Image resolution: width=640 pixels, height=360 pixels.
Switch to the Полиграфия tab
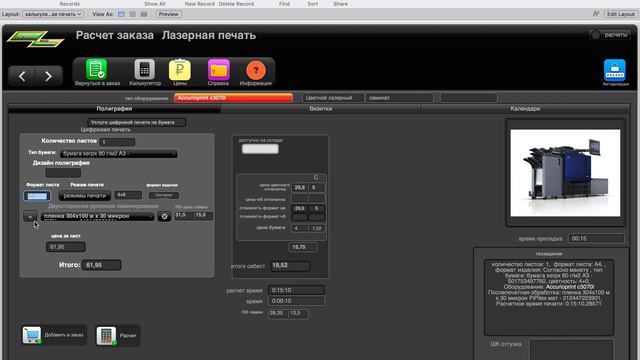[x=114, y=109]
